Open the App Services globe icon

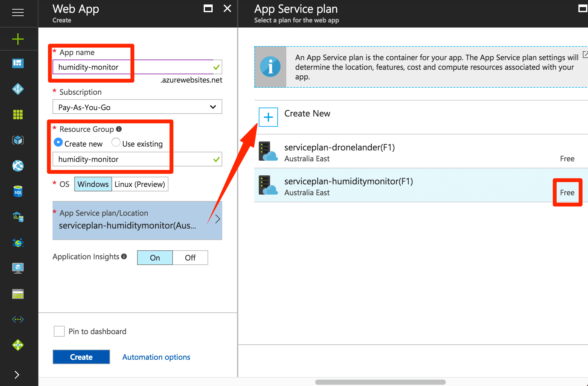(x=18, y=166)
